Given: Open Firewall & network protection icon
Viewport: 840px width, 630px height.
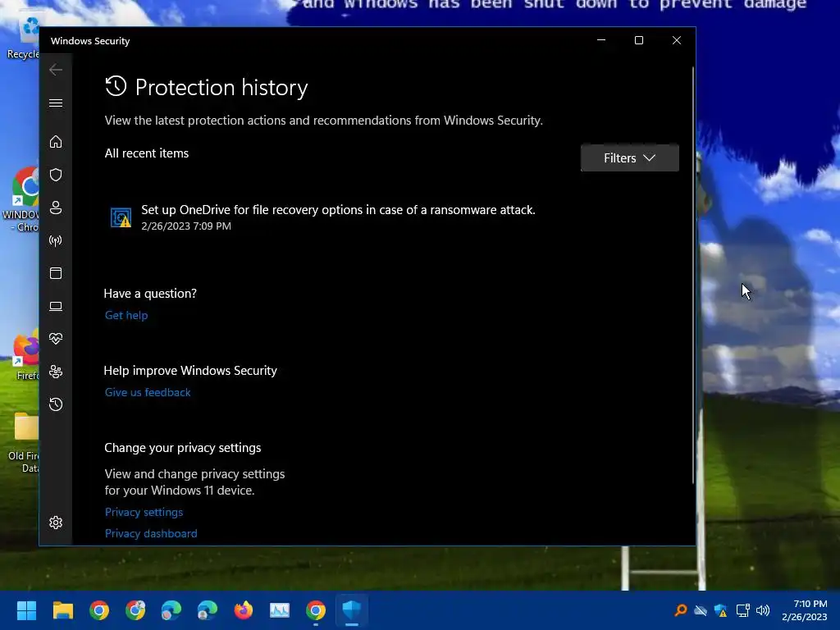Looking at the screenshot, I should (x=56, y=240).
